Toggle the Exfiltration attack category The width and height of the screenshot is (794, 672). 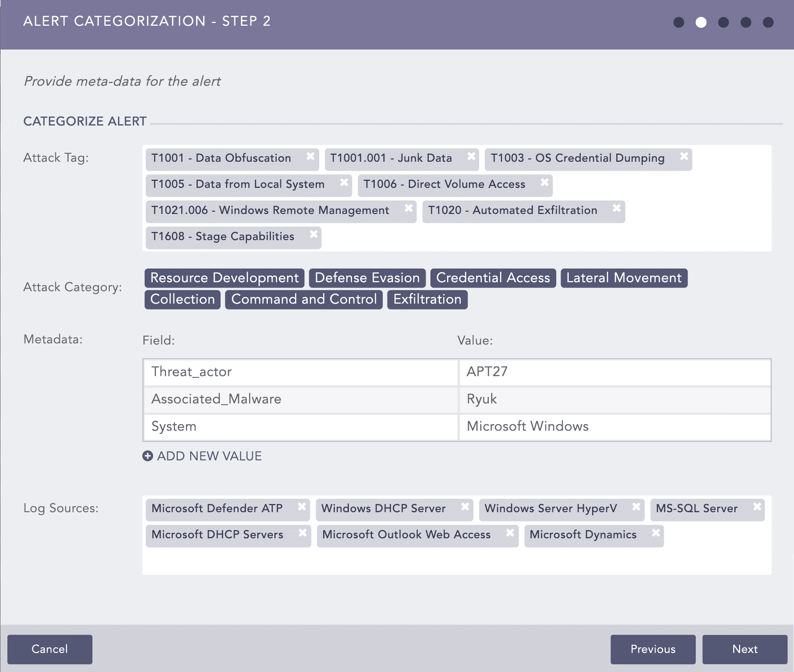click(x=427, y=299)
